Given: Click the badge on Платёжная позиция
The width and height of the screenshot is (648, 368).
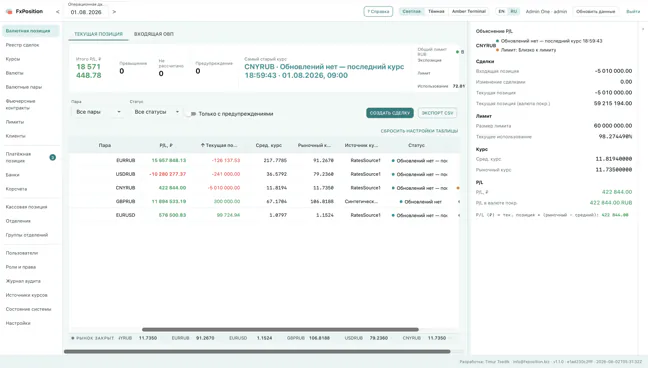Looking at the screenshot, I should pyautogui.click(x=52, y=157).
